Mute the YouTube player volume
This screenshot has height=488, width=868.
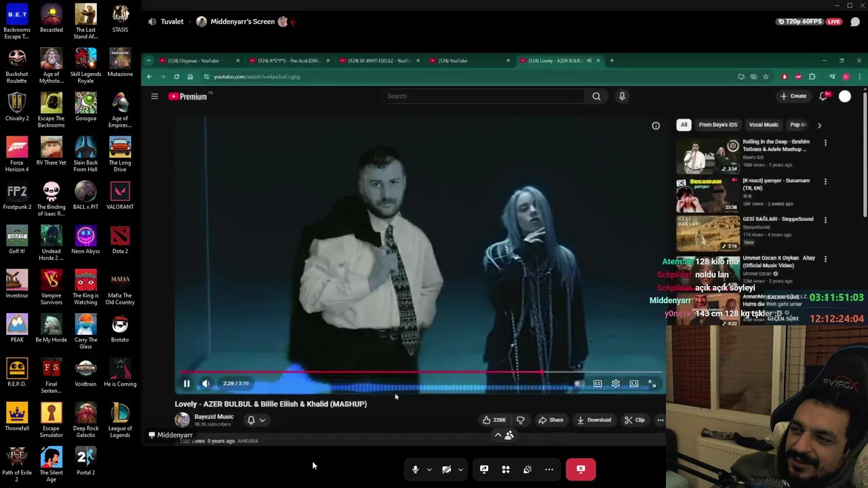pos(205,384)
